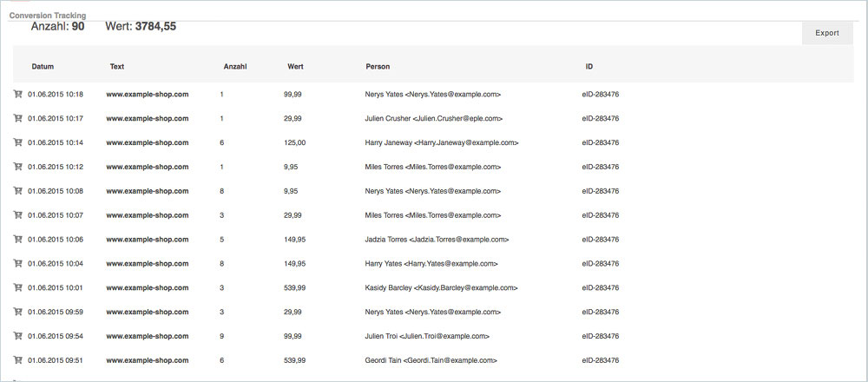Viewport: 868px width, 382px height.
Task: Open the Conversion Tracking tab title
Action: (48, 16)
